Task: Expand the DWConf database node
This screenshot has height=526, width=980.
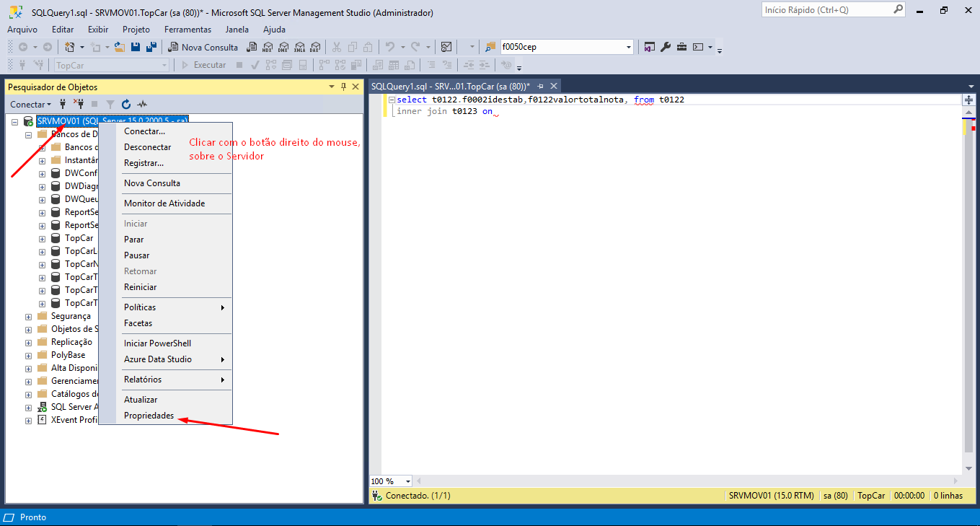Action: (x=42, y=173)
